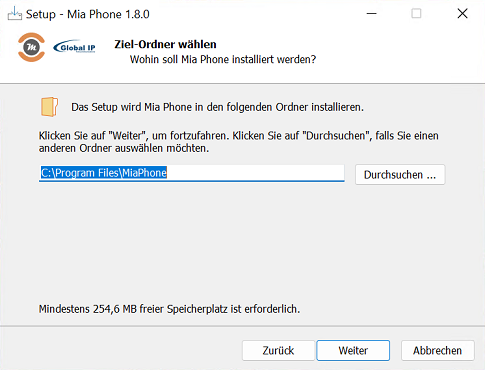Click the Weiter button to continue

(x=353, y=350)
